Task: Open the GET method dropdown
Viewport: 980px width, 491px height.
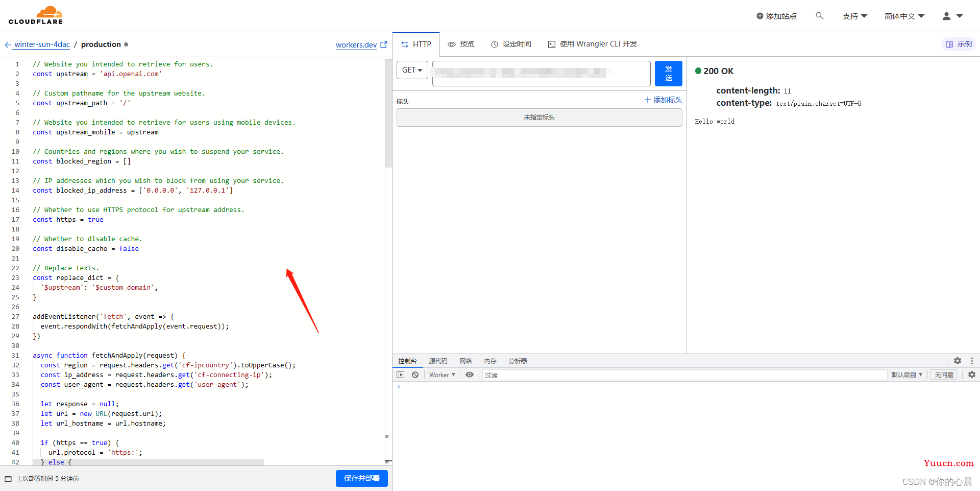Action: [x=412, y=70]
